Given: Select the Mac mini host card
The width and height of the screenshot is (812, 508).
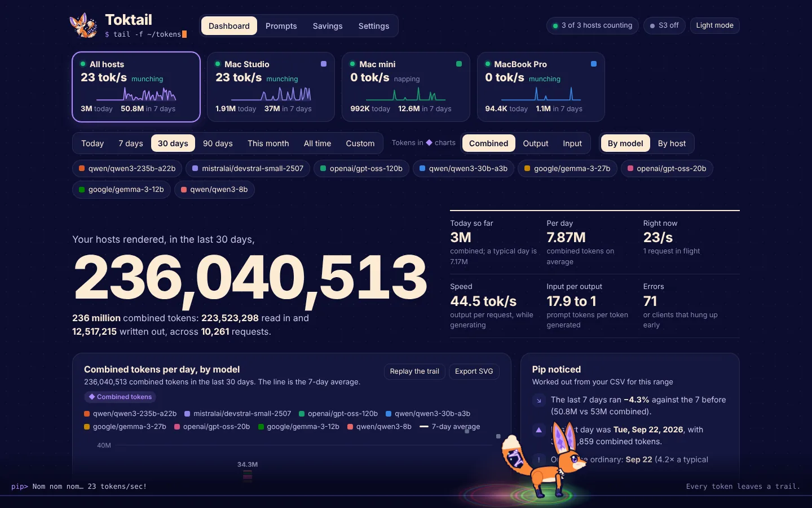Looking at the screenshot, I should tap(406, 87).
